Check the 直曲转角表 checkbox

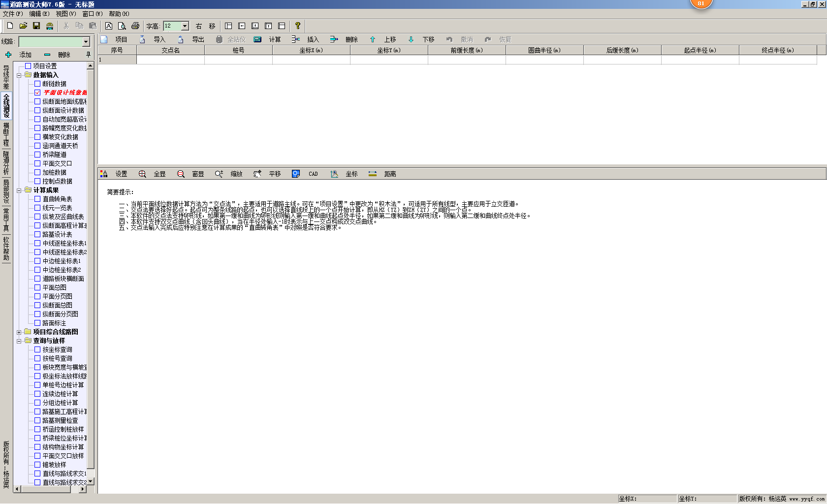point(37,199)
